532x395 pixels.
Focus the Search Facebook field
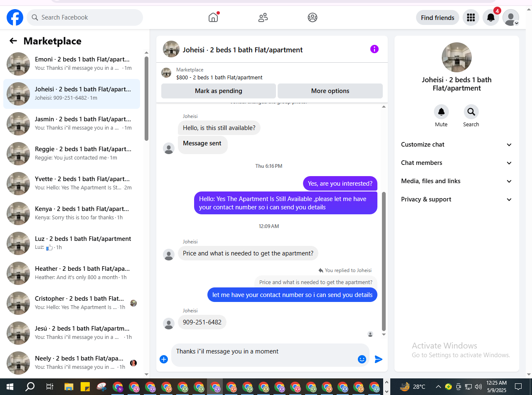tap(85, 17)
